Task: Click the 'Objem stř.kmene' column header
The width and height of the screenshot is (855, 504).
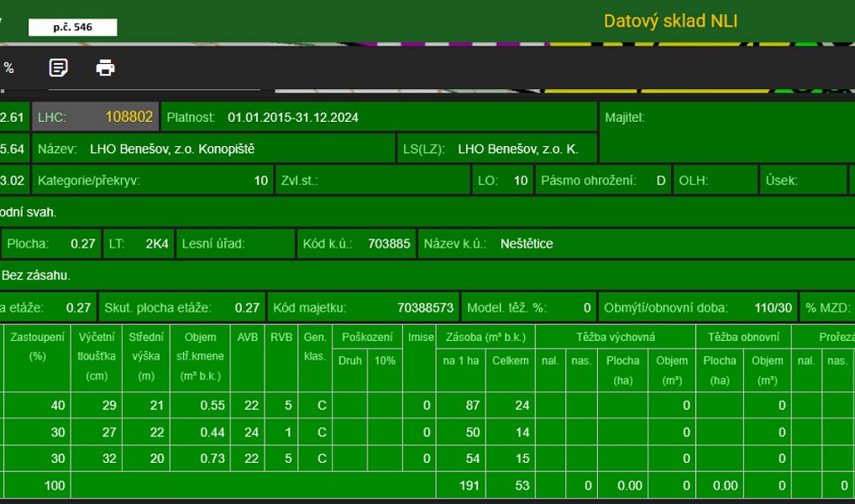Action: (200, 357)
